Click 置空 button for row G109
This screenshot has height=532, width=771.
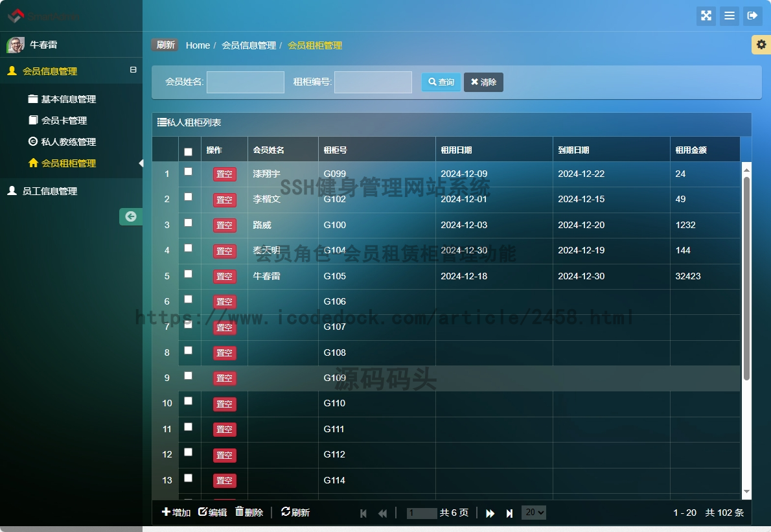(224, 378)
